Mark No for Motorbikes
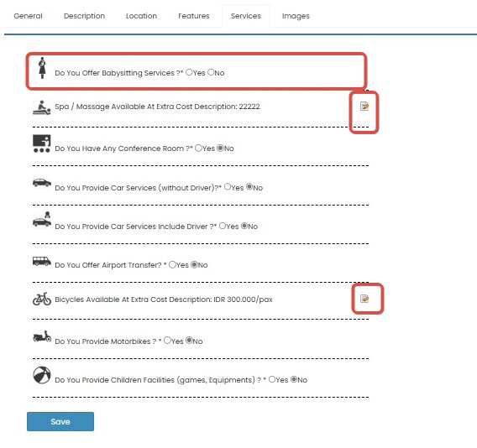The image size is (477, 448). 189,341
